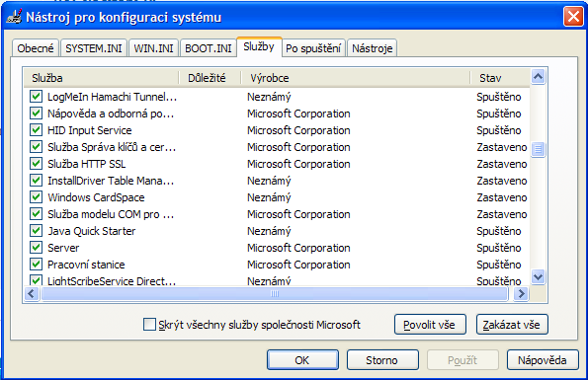Click Neznámý vendor in InstallDriver Table Mana... row
The image size is (588, 380).
(x=269, y=181)
